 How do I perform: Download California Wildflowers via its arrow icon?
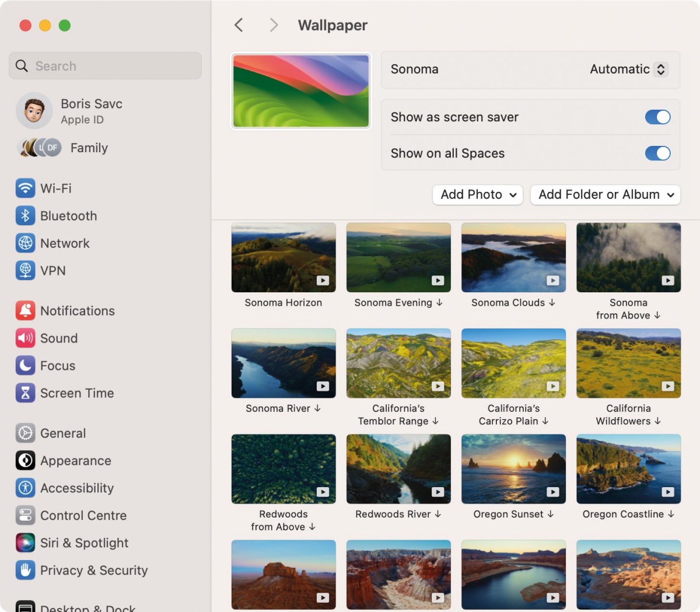(657, 421)
